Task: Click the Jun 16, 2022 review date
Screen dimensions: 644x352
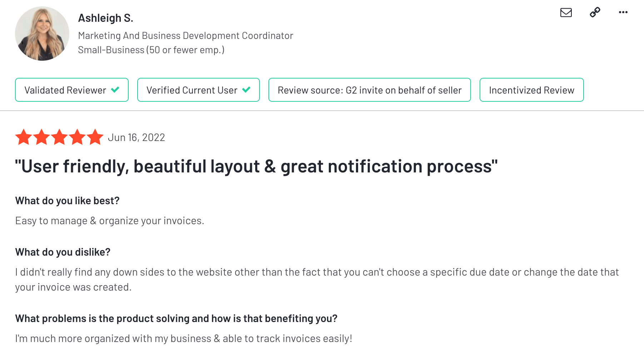Action: (137, 137)
